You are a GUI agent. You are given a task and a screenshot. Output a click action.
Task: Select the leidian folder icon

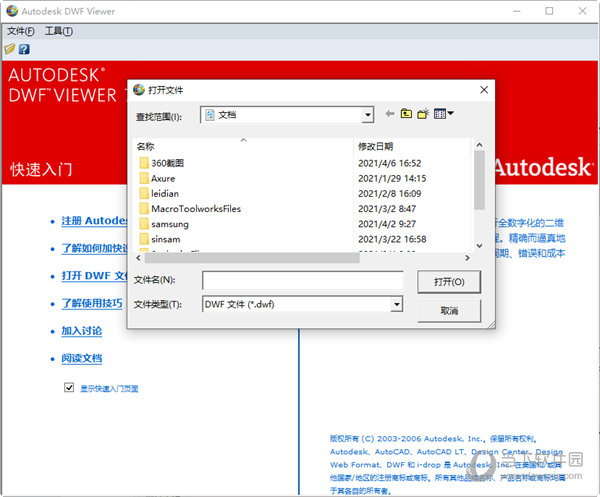tap(144, 194)
